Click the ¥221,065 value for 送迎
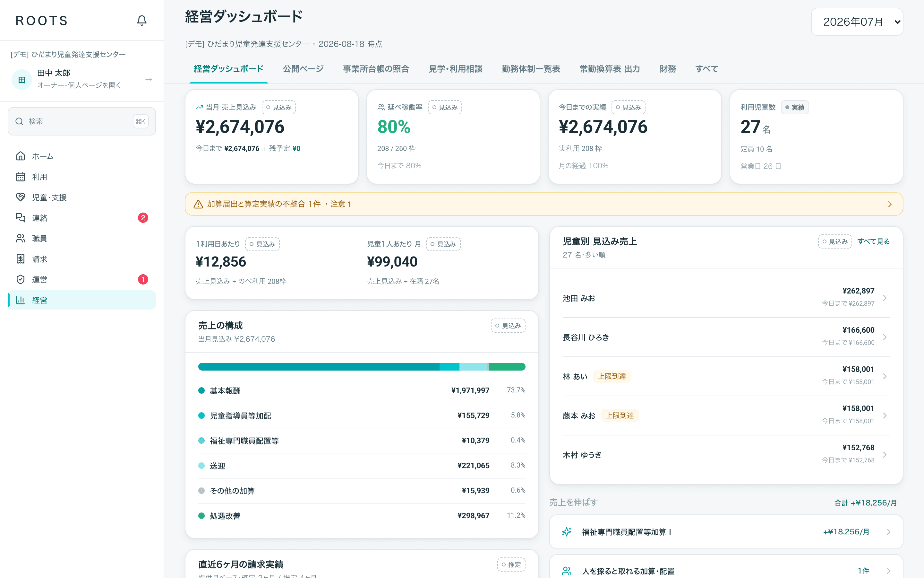924x578 pixels. point(474,465)
